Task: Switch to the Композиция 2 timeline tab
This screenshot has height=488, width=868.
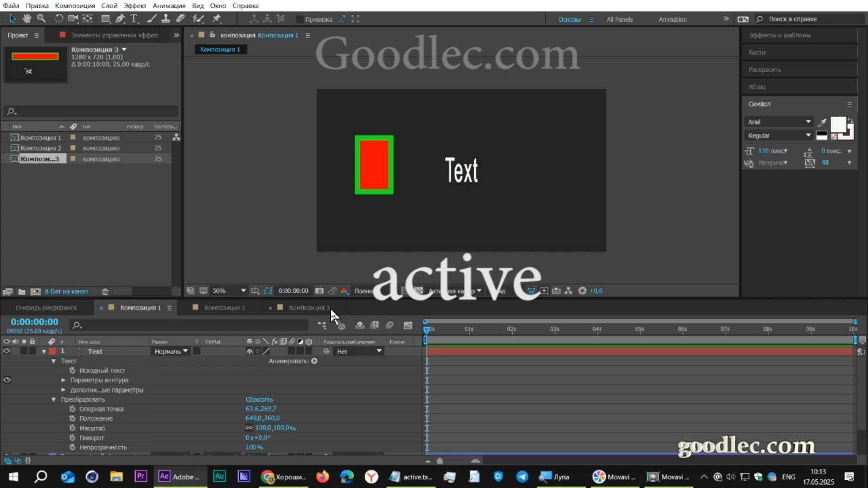Action: coord(225,307)
